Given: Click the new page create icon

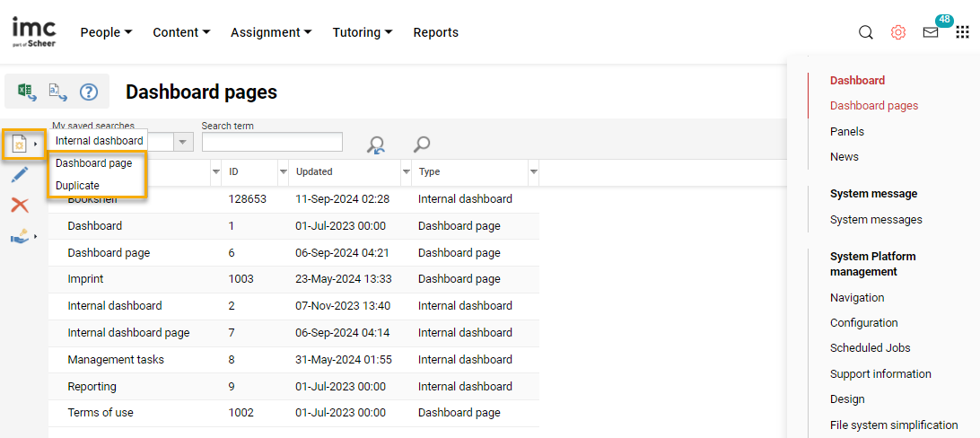Looking at the screenshot, I should point(19,144).
